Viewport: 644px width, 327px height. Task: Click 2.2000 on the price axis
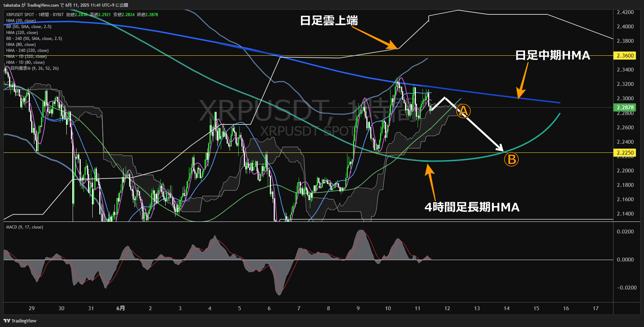pyautogui.click(x=625, y=171)
